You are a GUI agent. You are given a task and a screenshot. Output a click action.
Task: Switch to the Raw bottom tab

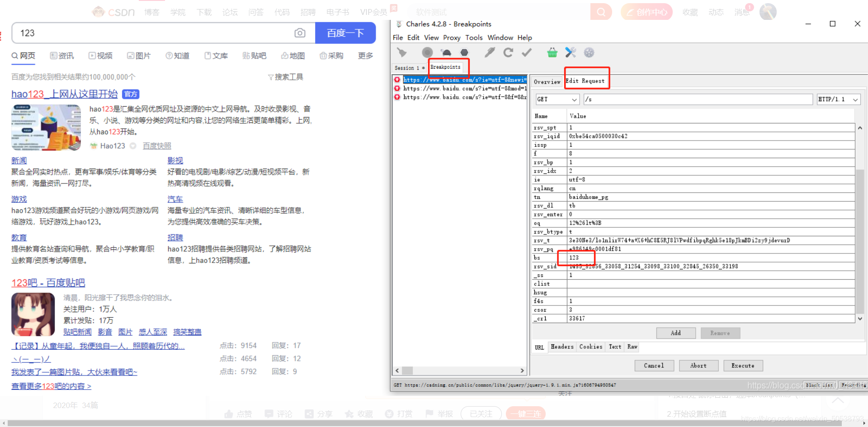[x=632, y=347]
